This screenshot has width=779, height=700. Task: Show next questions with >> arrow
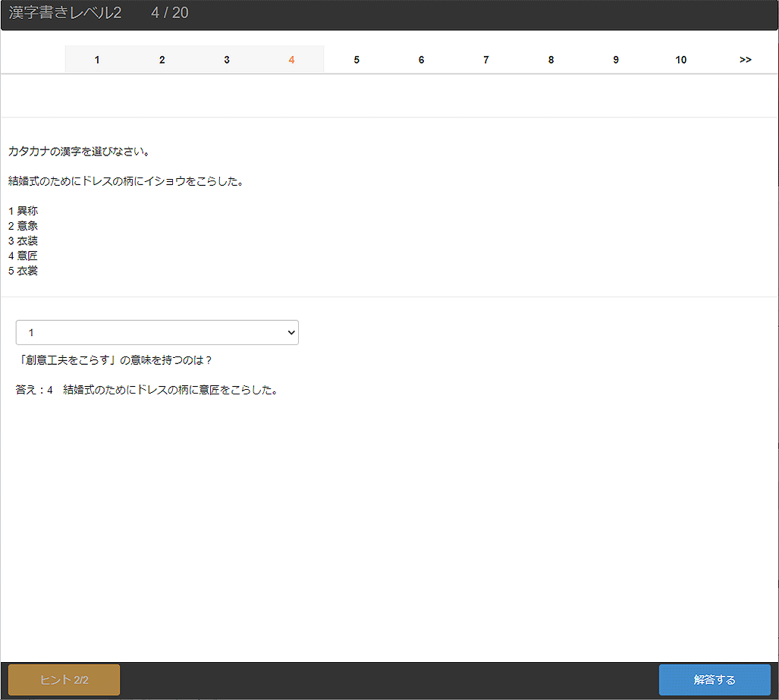[746, 60]
